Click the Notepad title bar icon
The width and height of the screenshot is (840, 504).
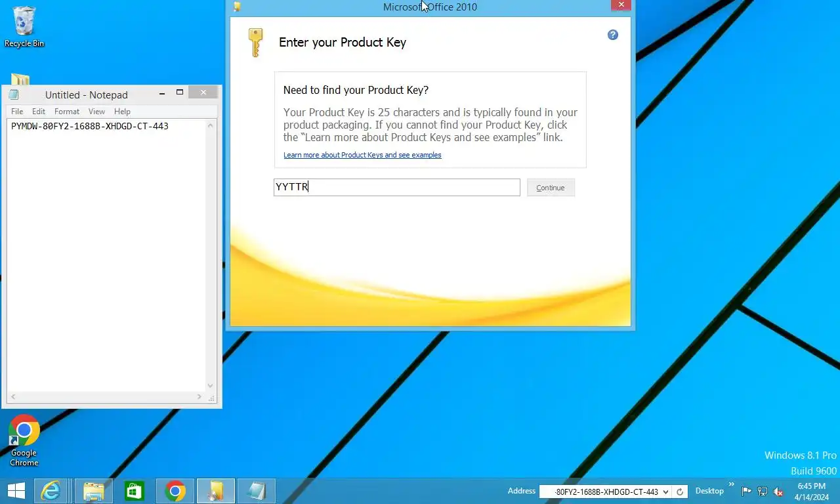coord(14,94)
